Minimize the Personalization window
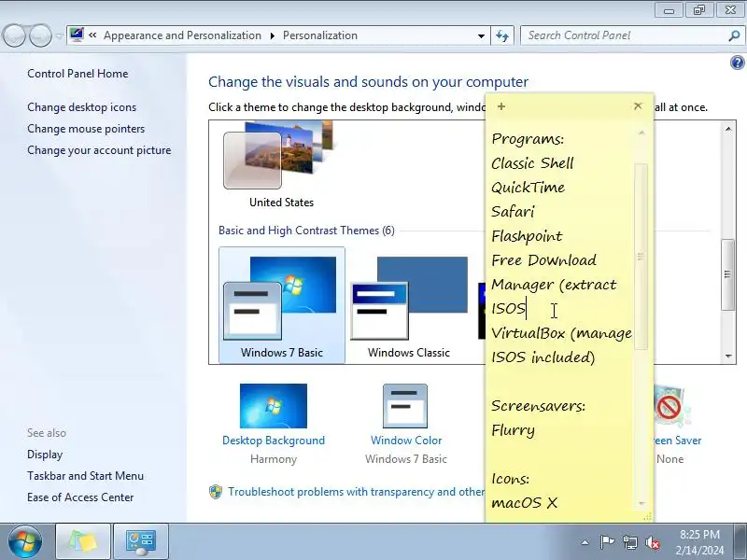The image size is (747, 560). click(x=669, y=10)
